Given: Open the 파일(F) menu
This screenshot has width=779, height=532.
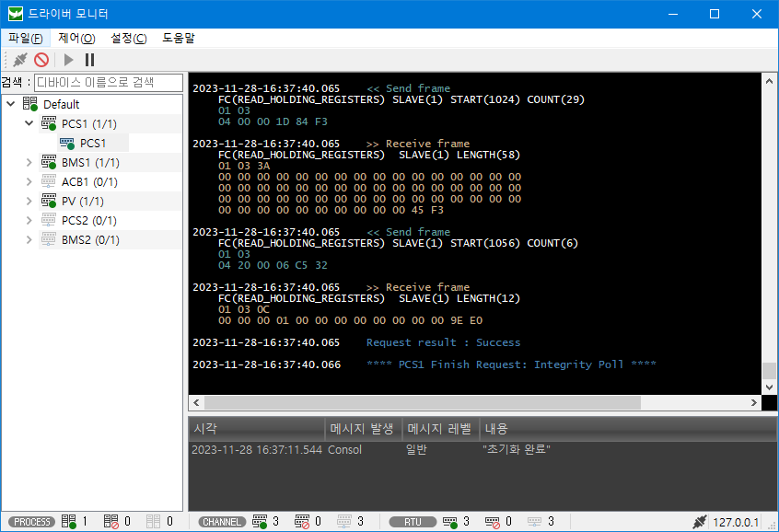Looking at the screenshot, I should tap(26, 39).
